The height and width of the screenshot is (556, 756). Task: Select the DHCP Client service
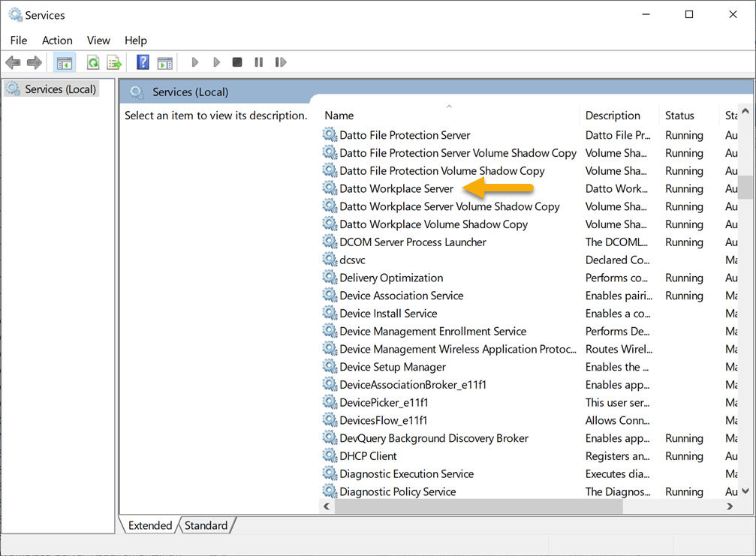367,455
